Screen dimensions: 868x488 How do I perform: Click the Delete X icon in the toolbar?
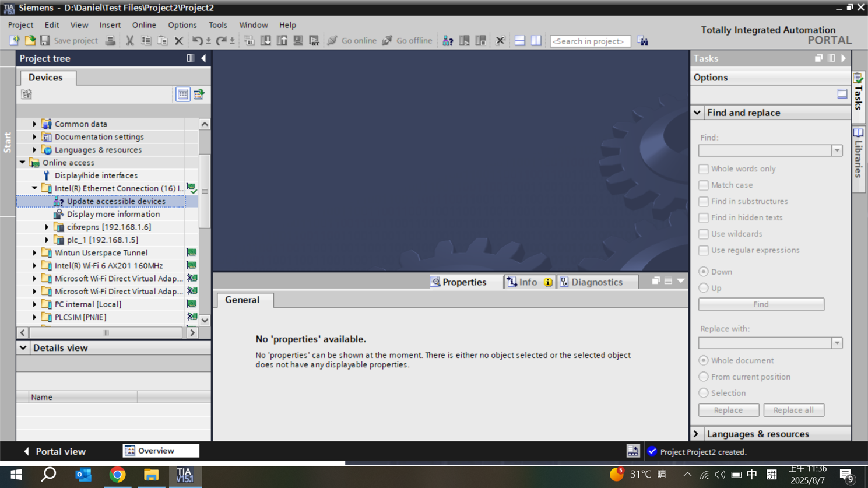[179, 41]
